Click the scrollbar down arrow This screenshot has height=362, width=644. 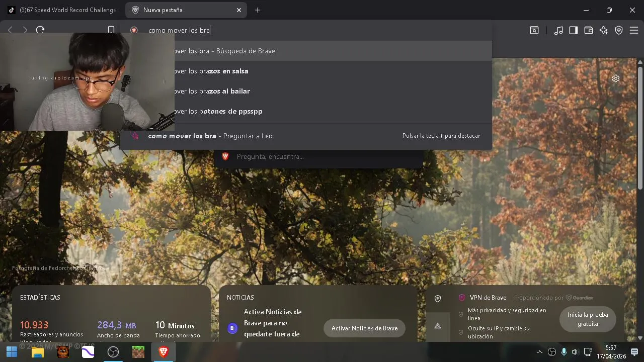640,338
